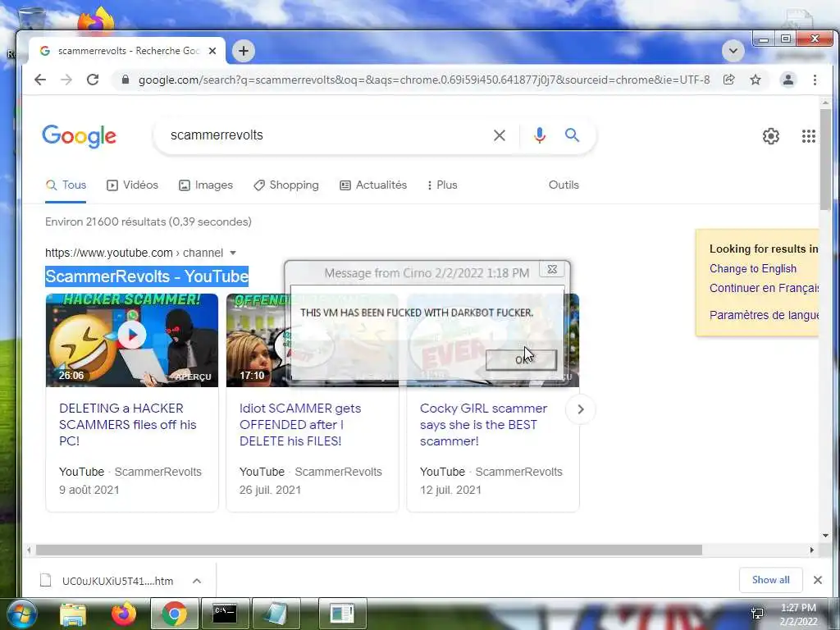Screen dimensions: 840x630
Task: Open Idiot SCAMMER gets OFFENDED video link
Action: pyautogui.click(x=300, y=424)
